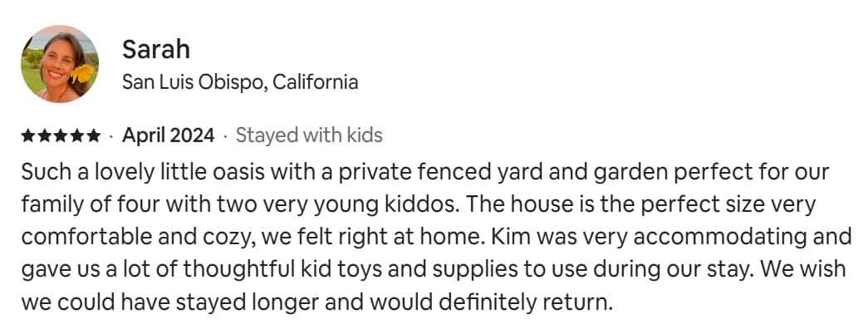Click the first rating star
The image size is (868, 329).
[28, 135]
